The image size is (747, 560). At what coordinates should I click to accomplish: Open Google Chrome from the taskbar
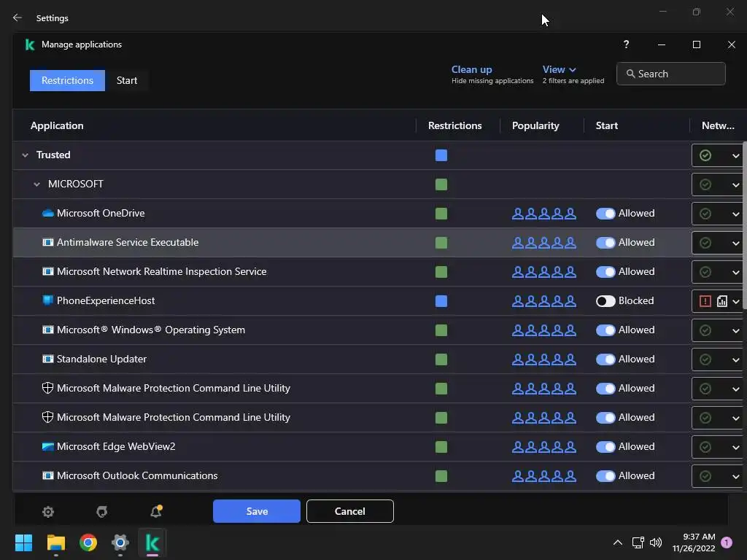88,542
